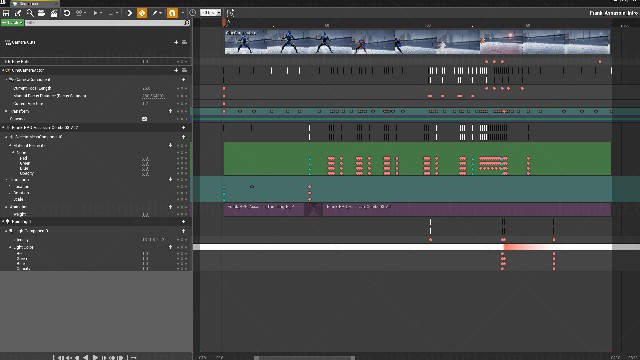Toggle the orange auto-key button
The image size is (640, 360).
tap(142, 13)
